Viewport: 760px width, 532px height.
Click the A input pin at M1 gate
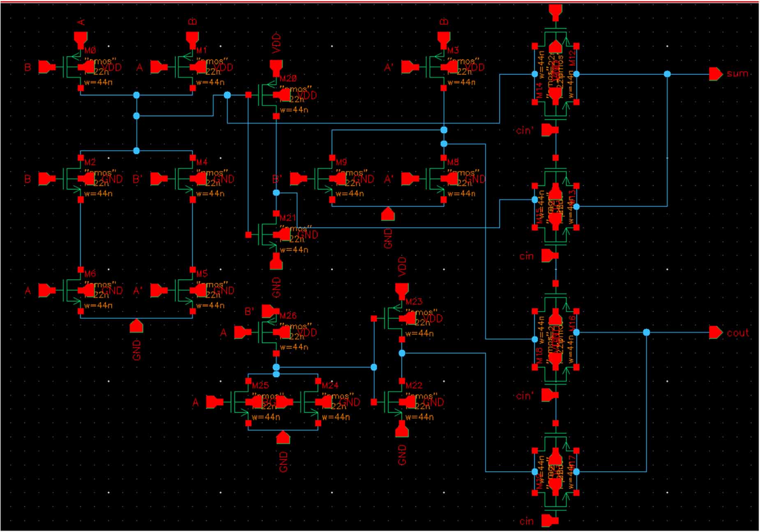158,67
